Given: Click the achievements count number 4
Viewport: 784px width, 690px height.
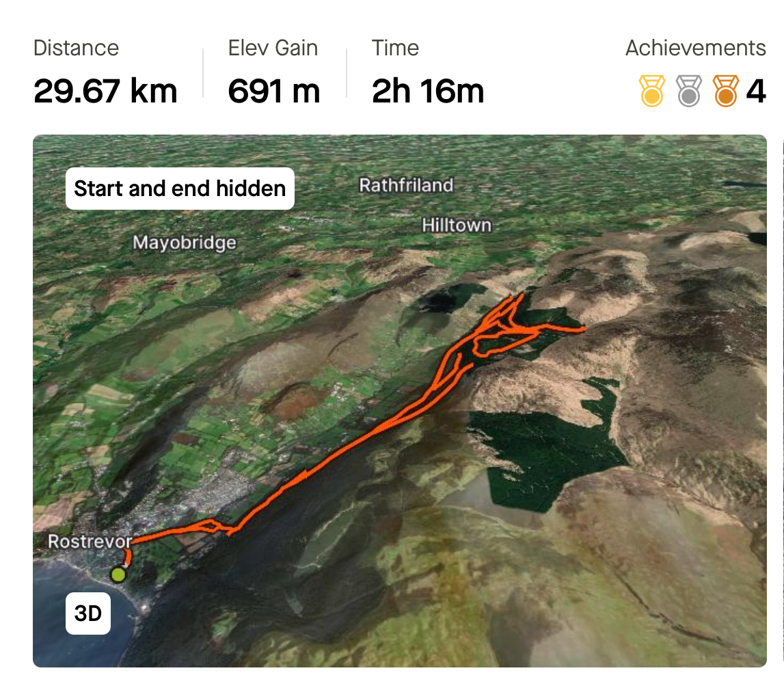Looking at the screenshot, I should [x=755, y=91].
